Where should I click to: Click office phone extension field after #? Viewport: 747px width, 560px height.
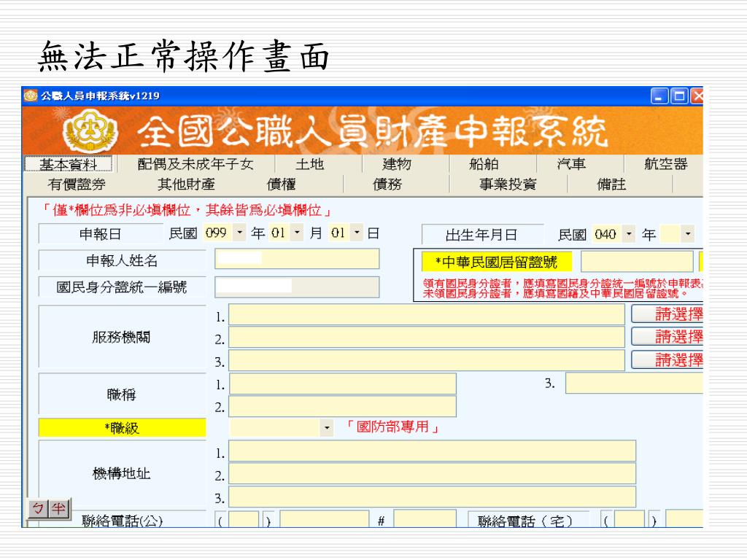click(425, 520)
